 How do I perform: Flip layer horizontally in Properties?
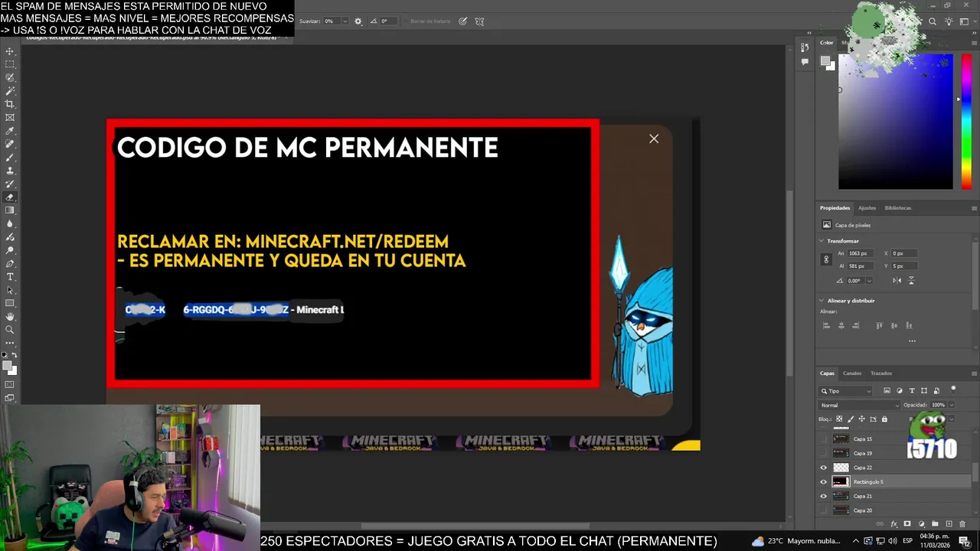[897, 280]
